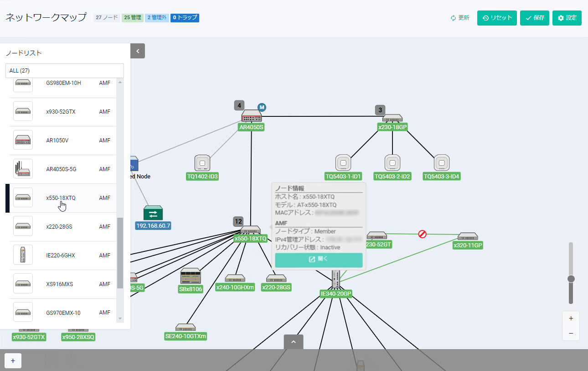The height and width of the screenshot is (371, 588).
Task: Click the 保存 save button
Action: (534, 18)
